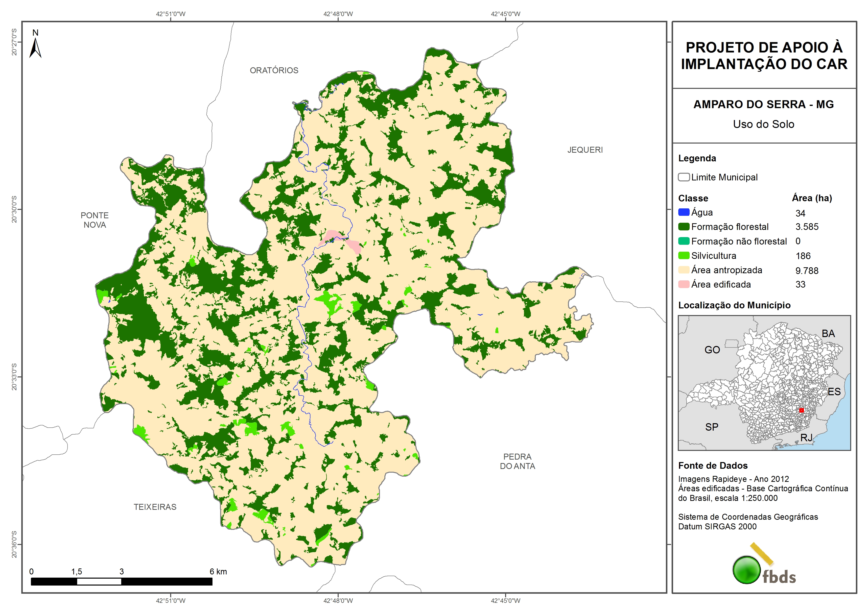Click the Área edificada pink swatch
The image size is (868, 614).
[683, 284]
